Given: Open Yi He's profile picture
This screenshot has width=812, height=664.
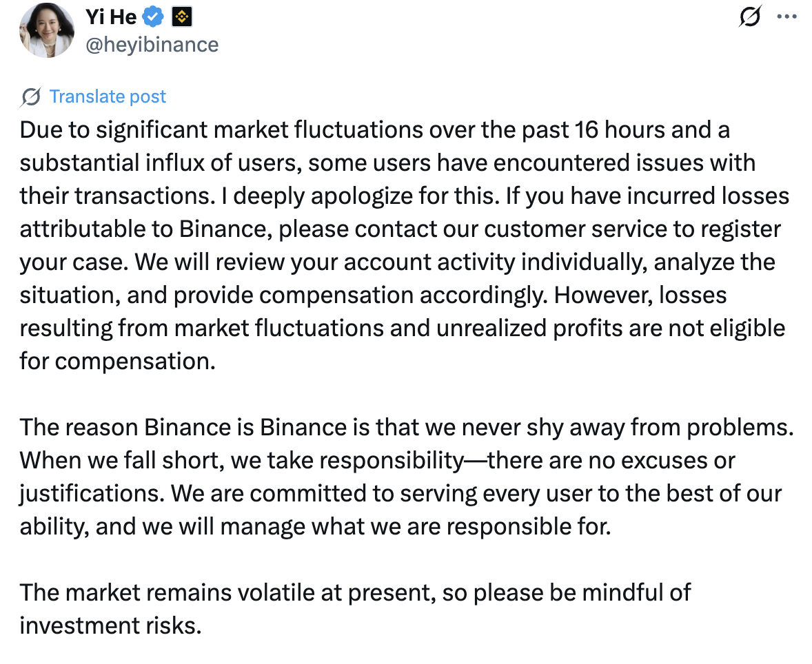Looking at the screenshot, I should point(47,30).
